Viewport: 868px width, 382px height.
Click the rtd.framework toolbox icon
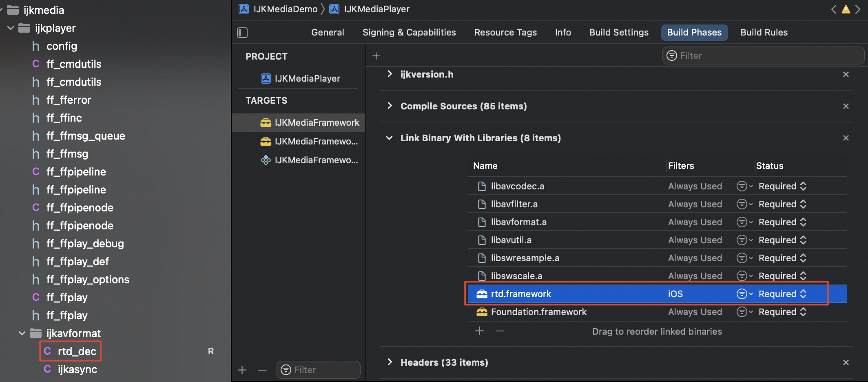pyautogui.click(x=482, y=294)
